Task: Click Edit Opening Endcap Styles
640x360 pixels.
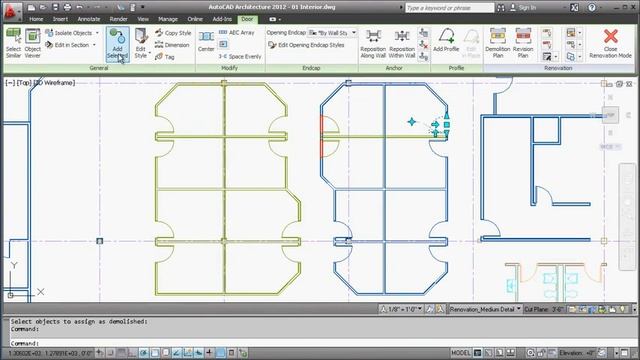Action: tap(306, 45)
